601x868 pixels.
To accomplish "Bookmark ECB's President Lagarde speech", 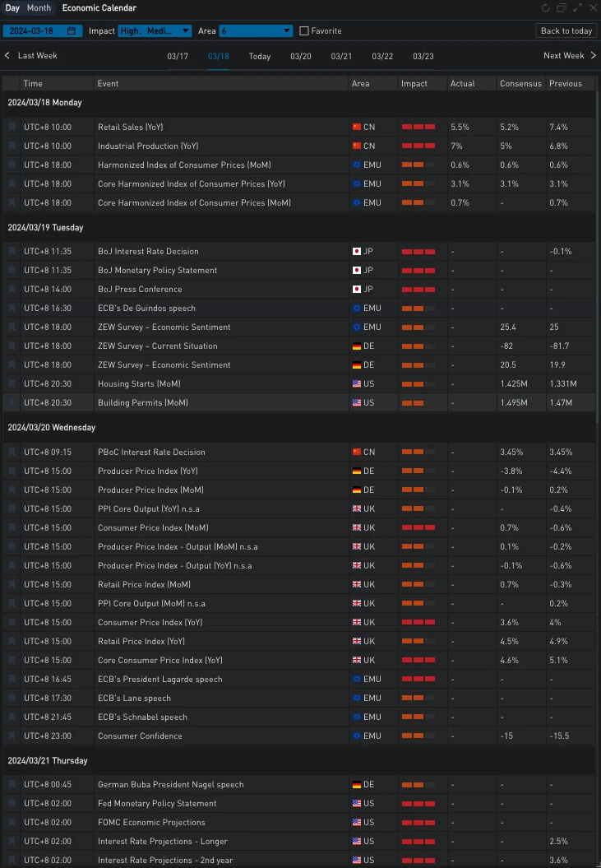I will coord(12,680).
